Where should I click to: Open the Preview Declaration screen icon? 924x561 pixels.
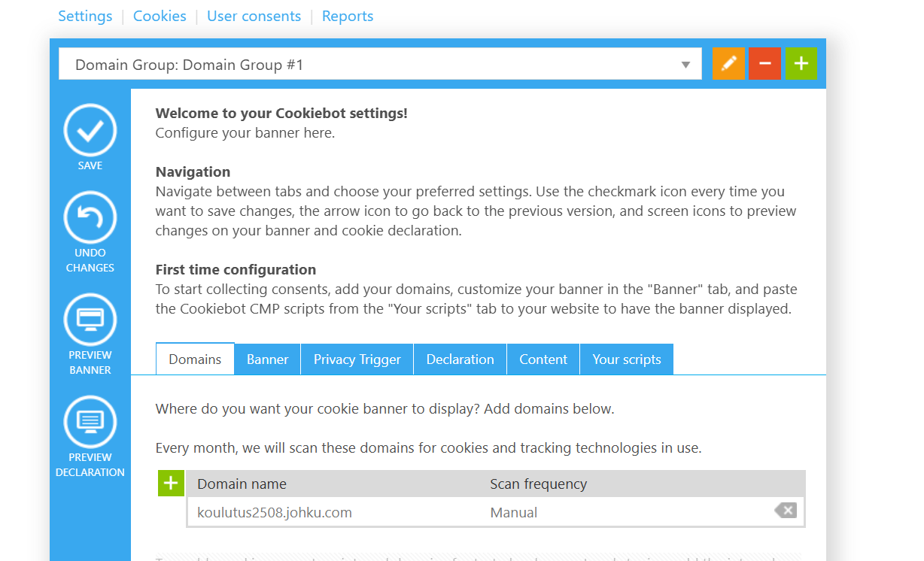click(90, 422)
